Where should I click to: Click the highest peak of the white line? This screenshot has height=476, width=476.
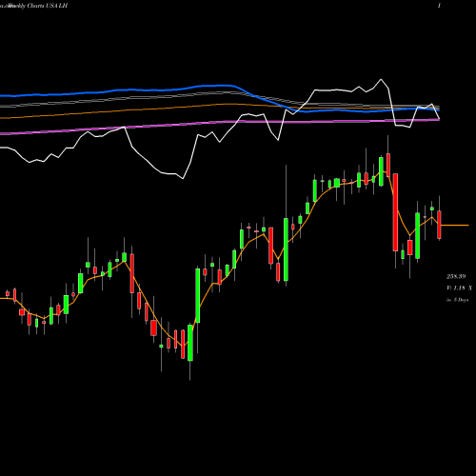tap(381, 79)
